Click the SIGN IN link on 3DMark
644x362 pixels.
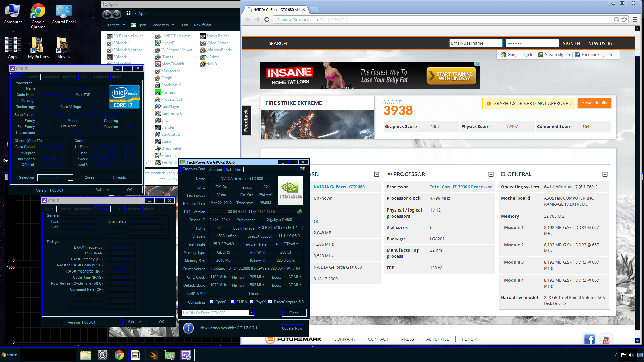point(571,43)
